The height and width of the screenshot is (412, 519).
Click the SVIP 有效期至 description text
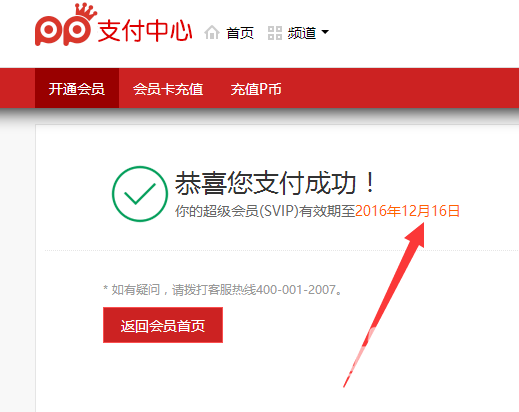pos(265,211)
